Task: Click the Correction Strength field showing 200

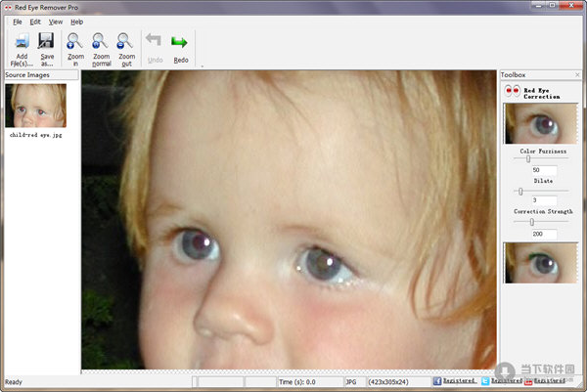Action: [x=544, y=235]
